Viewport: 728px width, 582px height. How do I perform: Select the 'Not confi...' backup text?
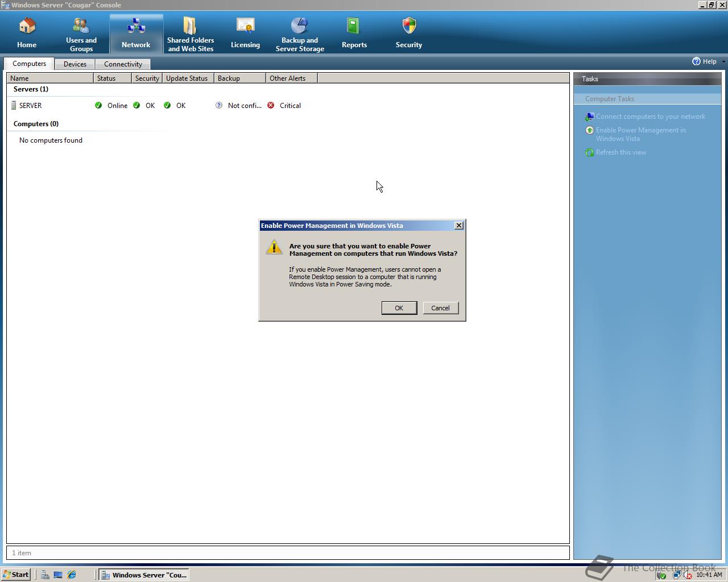[x=245, y=106]
